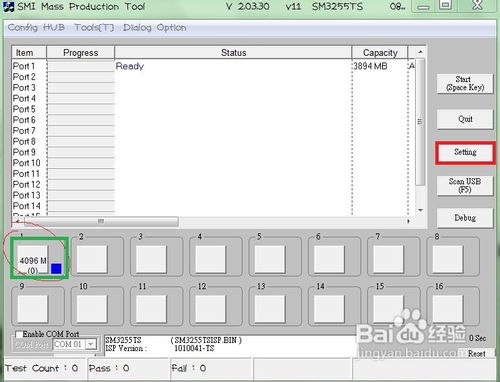Select empty port slot 7

(389, 259)
